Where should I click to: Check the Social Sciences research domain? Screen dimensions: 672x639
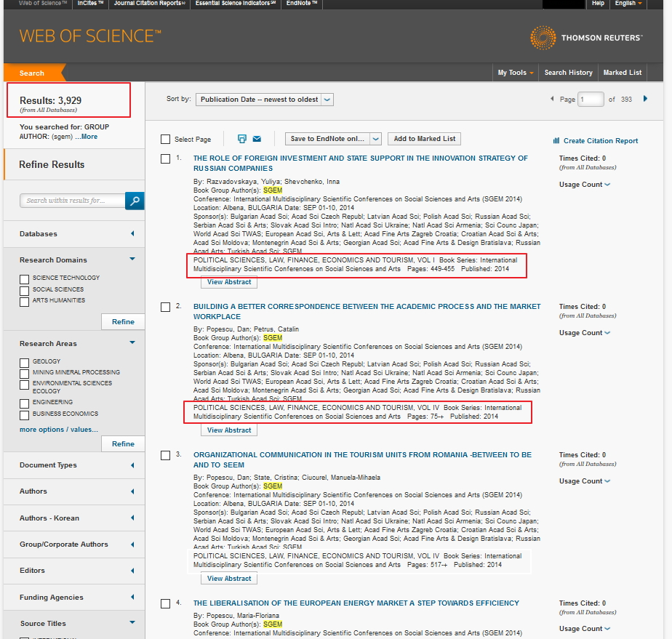[25, 291]
